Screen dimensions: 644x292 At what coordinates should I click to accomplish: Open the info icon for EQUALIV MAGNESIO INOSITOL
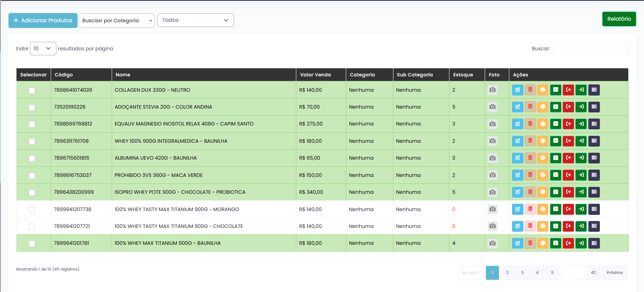(x=543, y=124)
